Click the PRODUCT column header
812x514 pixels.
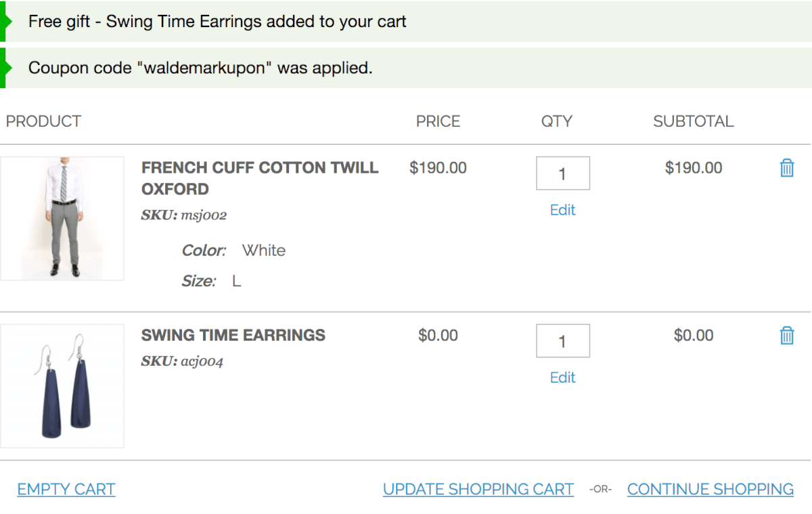43,122
